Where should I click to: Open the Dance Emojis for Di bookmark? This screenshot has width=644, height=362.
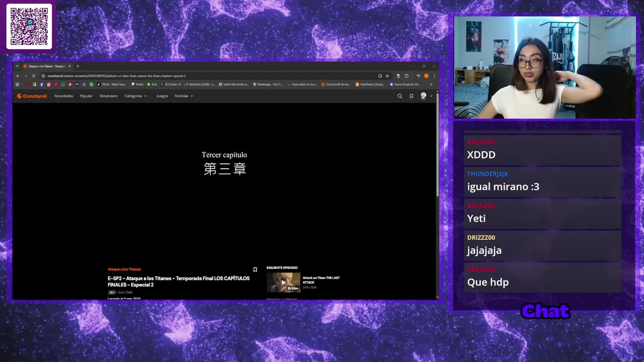pyautogui.click(x=405, y=84)
